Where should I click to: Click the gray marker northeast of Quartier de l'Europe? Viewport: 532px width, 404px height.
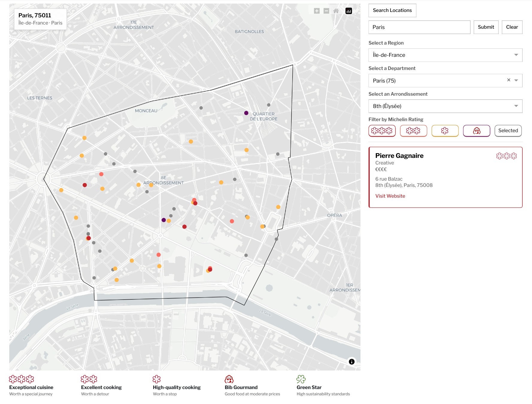269,105
